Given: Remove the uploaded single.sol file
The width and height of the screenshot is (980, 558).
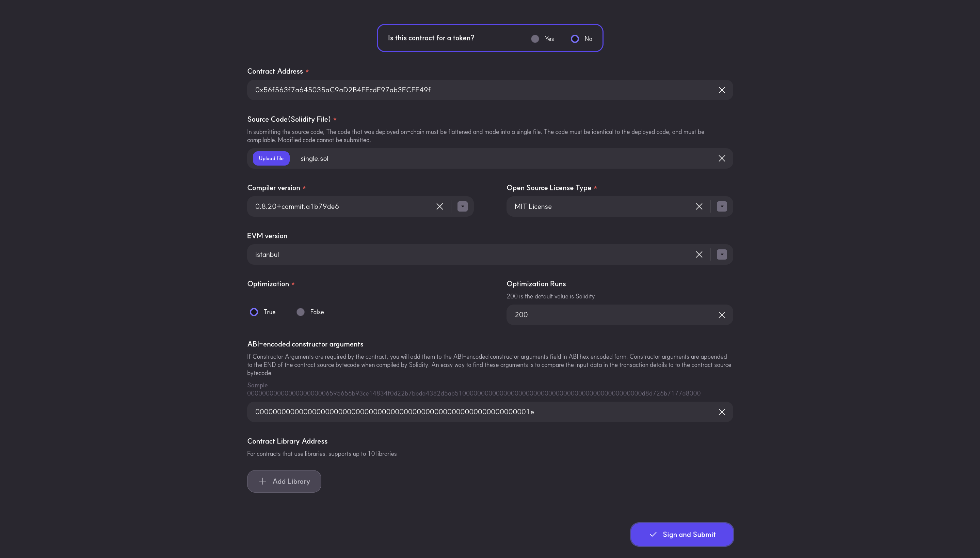Looking at the screenshot, I should (722, 159).
